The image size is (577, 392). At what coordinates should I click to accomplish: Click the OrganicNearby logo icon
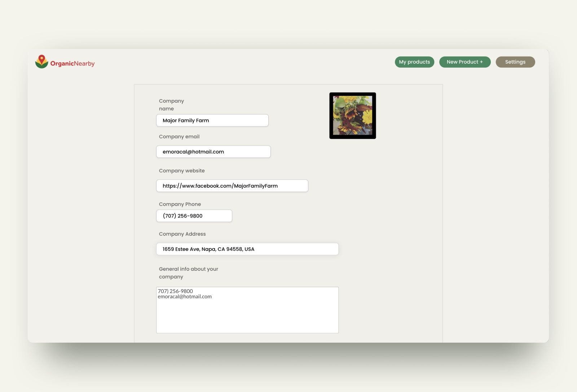(41, 62)
